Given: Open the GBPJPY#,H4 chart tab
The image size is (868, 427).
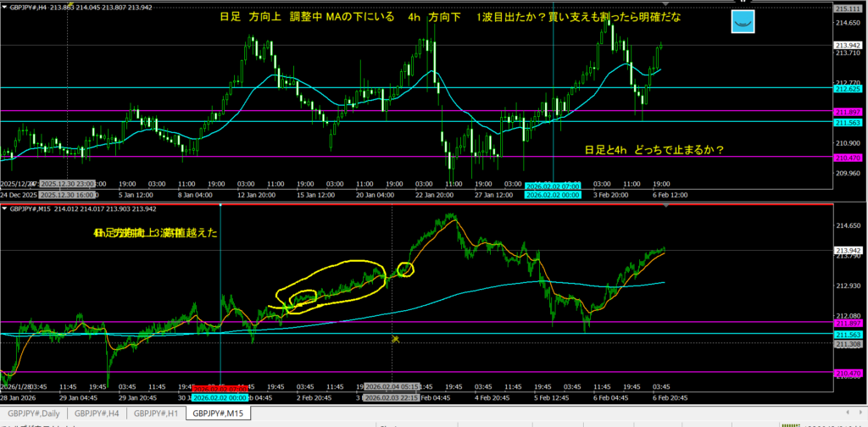Looking at the screenshot, I should tap(97, 413).
